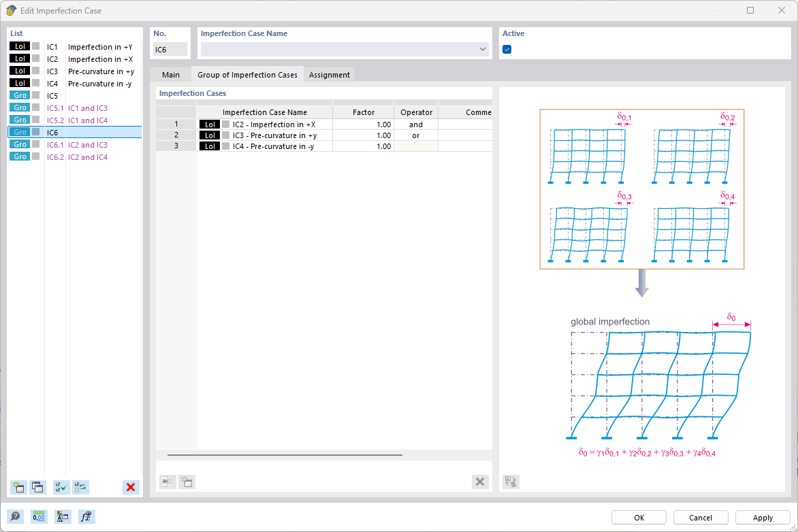This screenshot has height=532, width=798.
Task: Select the highlighted IC6 list row
Action: [75, 132]
